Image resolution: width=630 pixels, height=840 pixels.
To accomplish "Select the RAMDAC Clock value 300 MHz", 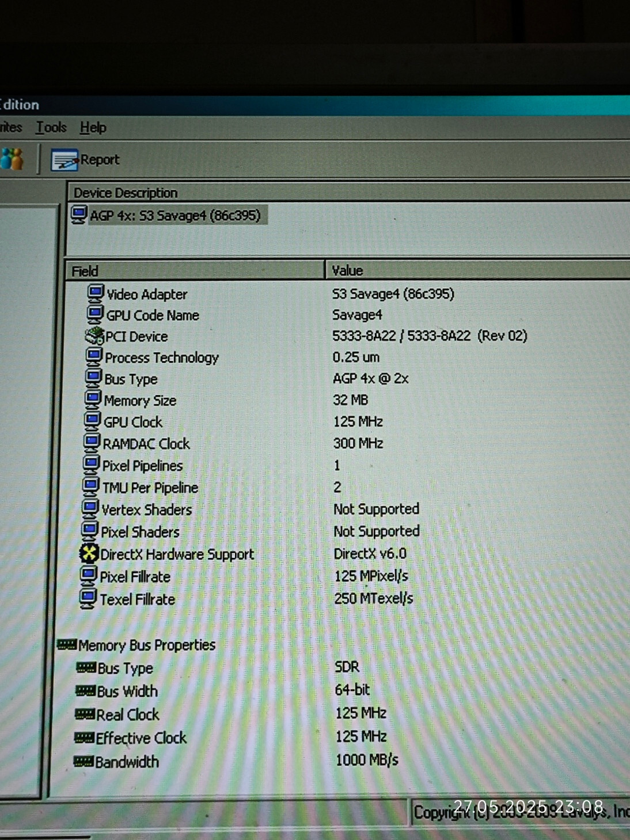I will pyautogui.click(x=358, y=443).
